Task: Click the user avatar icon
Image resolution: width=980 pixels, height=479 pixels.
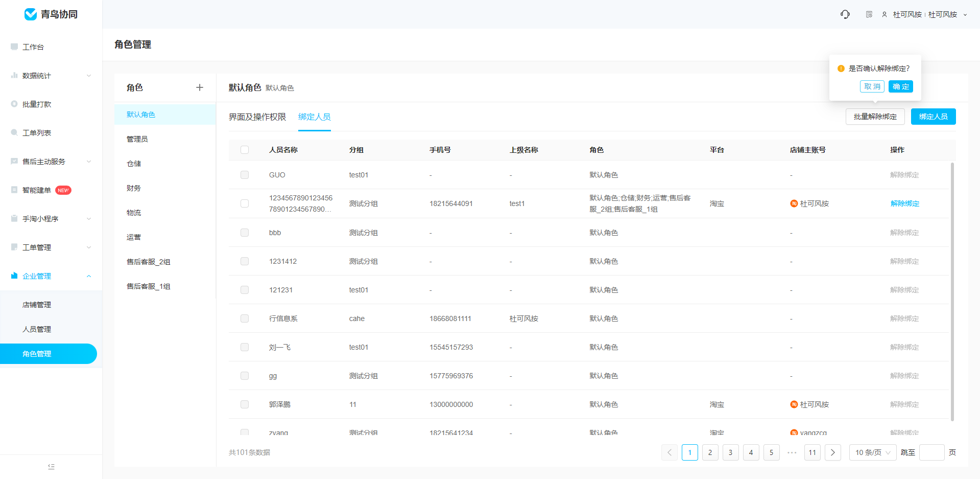Action: (885, 14)
